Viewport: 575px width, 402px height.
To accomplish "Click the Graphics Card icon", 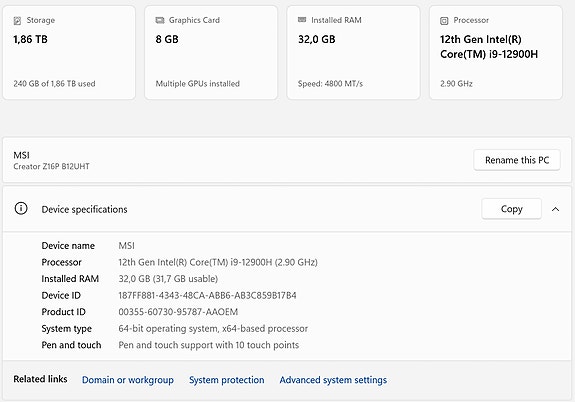I will point(160,20).
